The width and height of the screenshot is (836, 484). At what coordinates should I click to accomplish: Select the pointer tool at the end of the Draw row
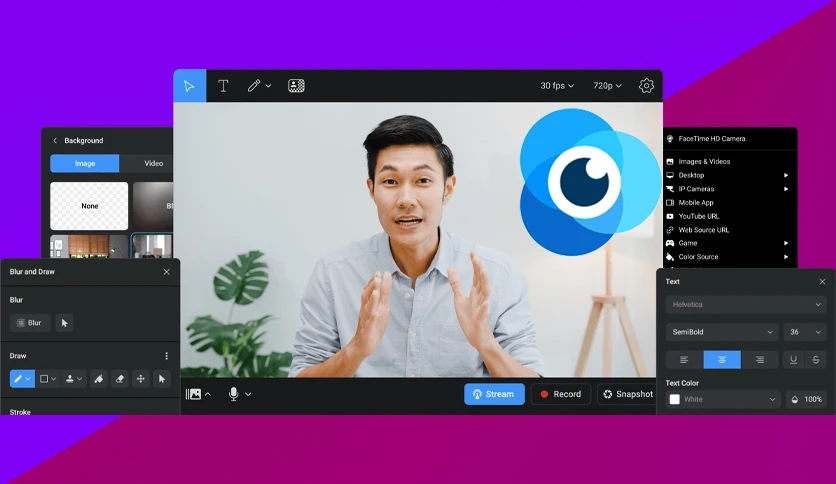click(162, 379)
